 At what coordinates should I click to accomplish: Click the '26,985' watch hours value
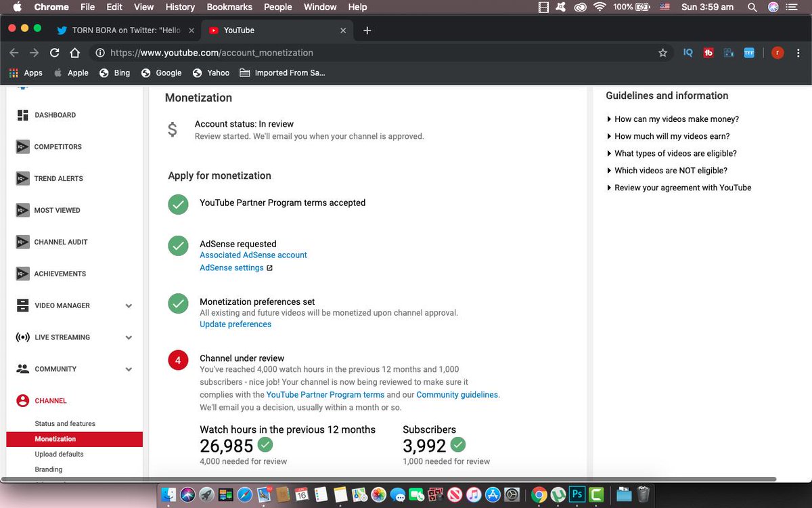tap(227, 446)
